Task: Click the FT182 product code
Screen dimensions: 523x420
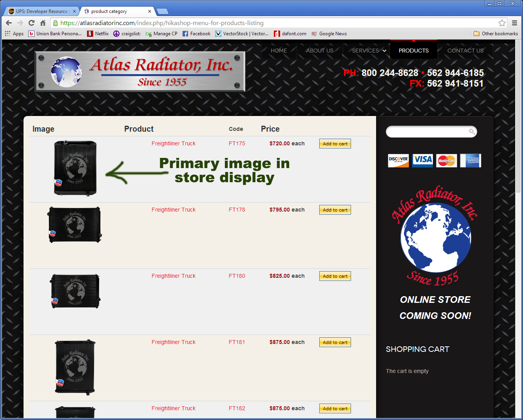Action: 237,408
